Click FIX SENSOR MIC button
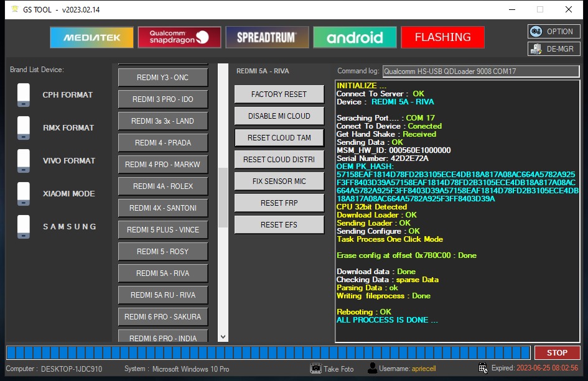Image resolution: width=588 pixels, height=381 pixels. pos(279,181)
